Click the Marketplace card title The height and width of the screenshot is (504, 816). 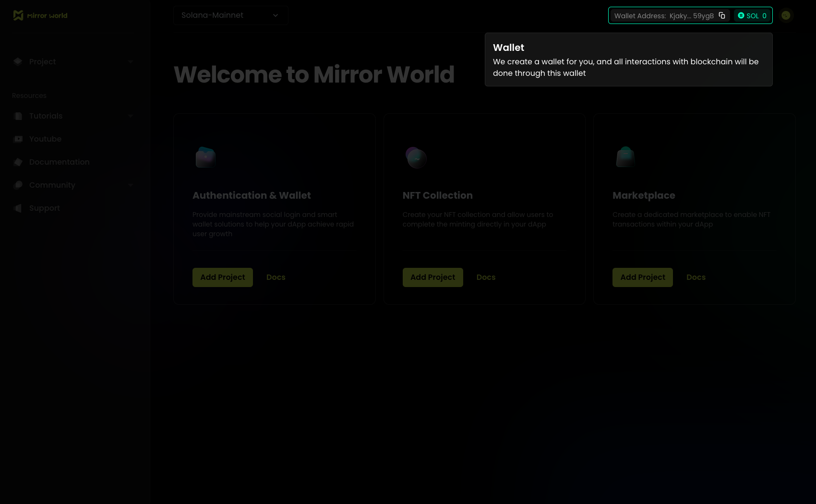coord(644,195)
